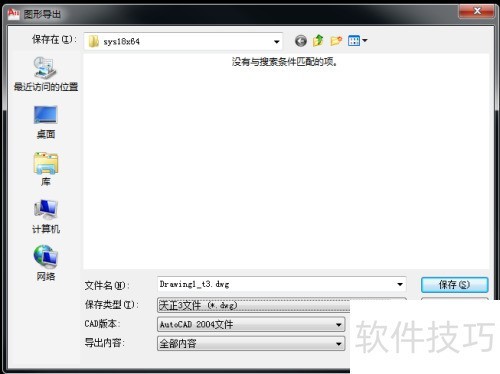Open Computer (计算机) in sidebar
Image resolution: width=500 pixels, height=374 pixels.
46,216
